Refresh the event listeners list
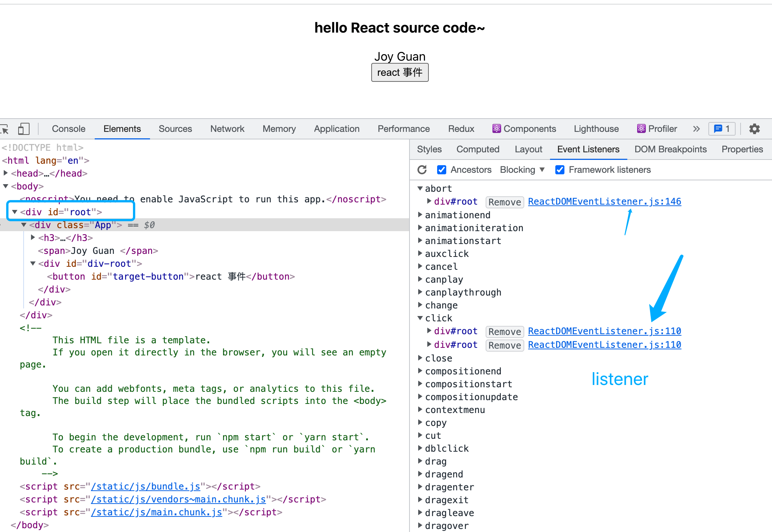This screenshot has width=772, height=532. point(422,170)
